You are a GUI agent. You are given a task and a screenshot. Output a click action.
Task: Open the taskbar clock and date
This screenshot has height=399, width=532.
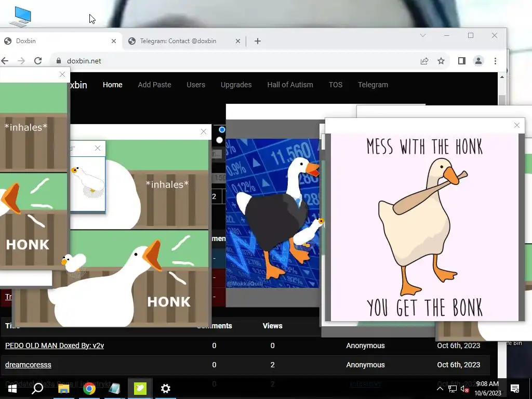(487, 389)
